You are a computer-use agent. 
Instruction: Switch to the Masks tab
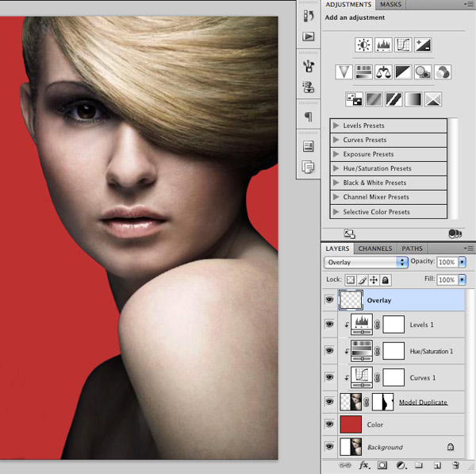coord(391,5)
